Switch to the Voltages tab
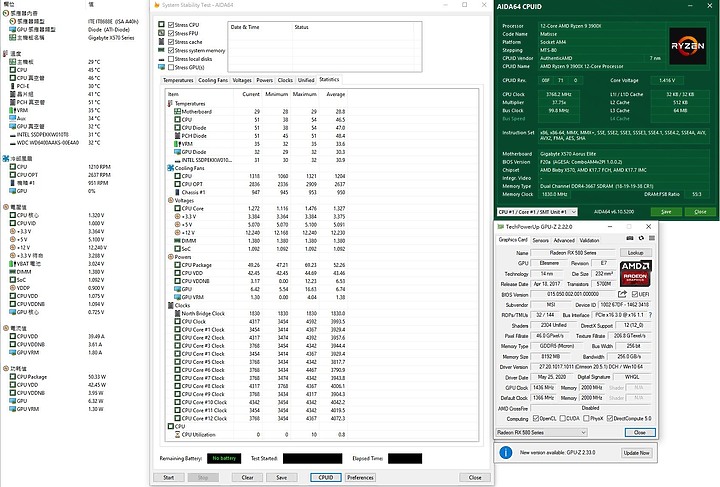Image resolution: width=720 pixels, height=487 pixels. click(x=242, y=80)
